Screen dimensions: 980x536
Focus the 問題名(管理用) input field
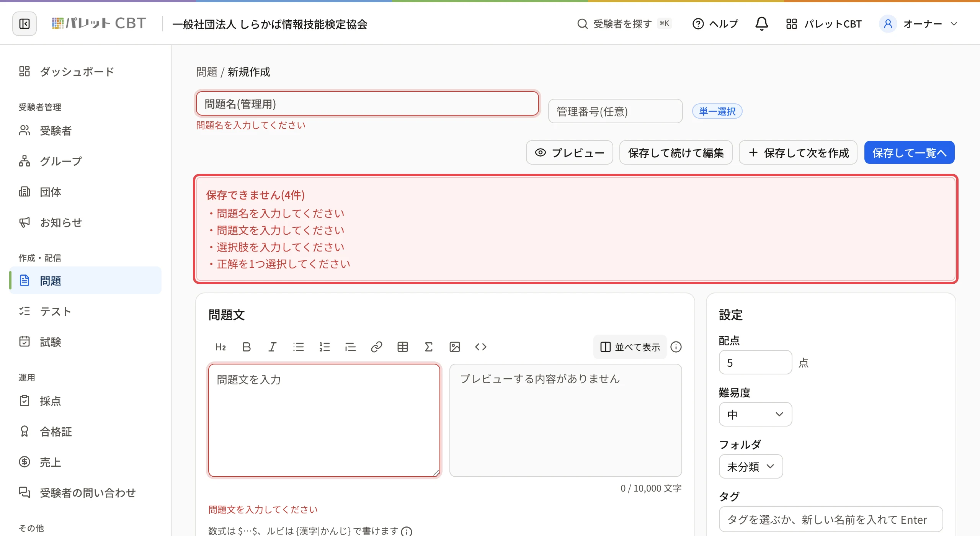367,103
